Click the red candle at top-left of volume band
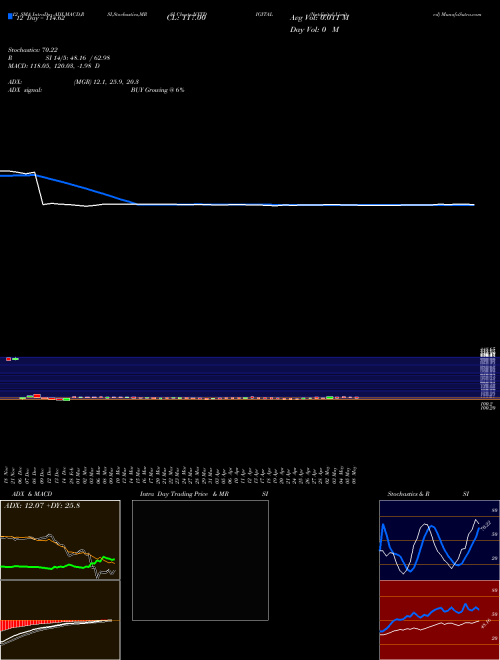500x660 pixels. (8, 359)
